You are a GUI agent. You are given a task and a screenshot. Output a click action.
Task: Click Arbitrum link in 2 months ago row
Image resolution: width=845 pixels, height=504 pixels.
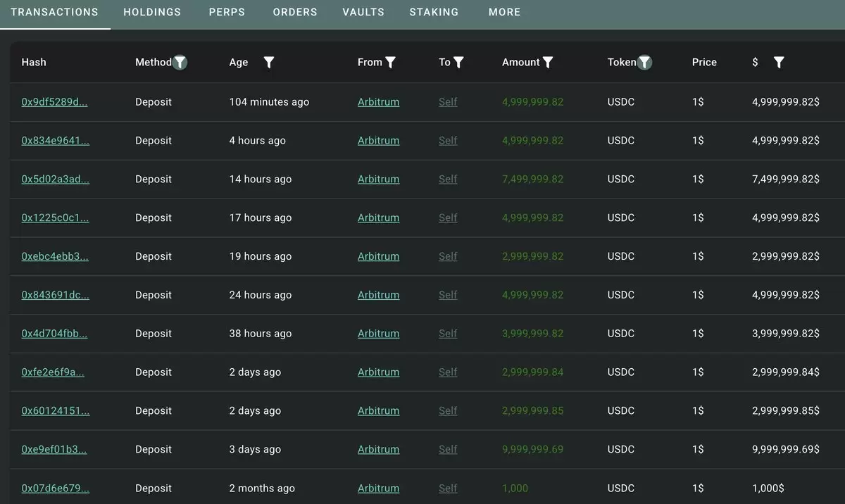coord(378,489)
